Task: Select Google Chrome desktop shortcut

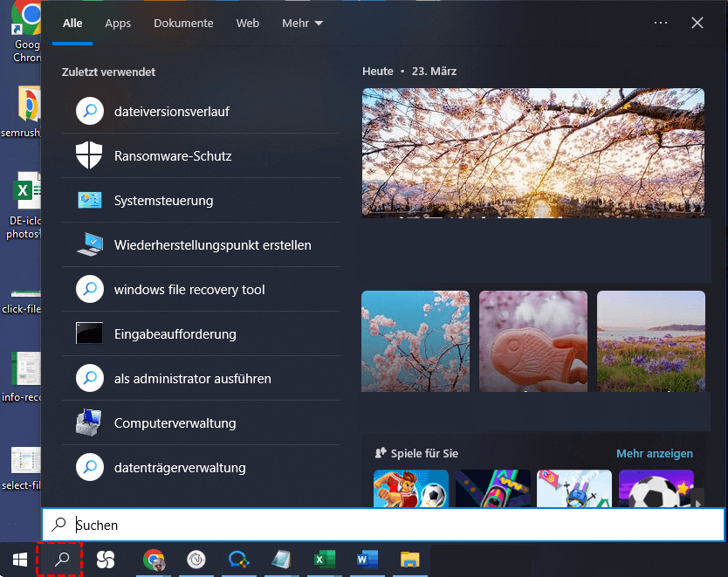Action: (x=25, y=31)
